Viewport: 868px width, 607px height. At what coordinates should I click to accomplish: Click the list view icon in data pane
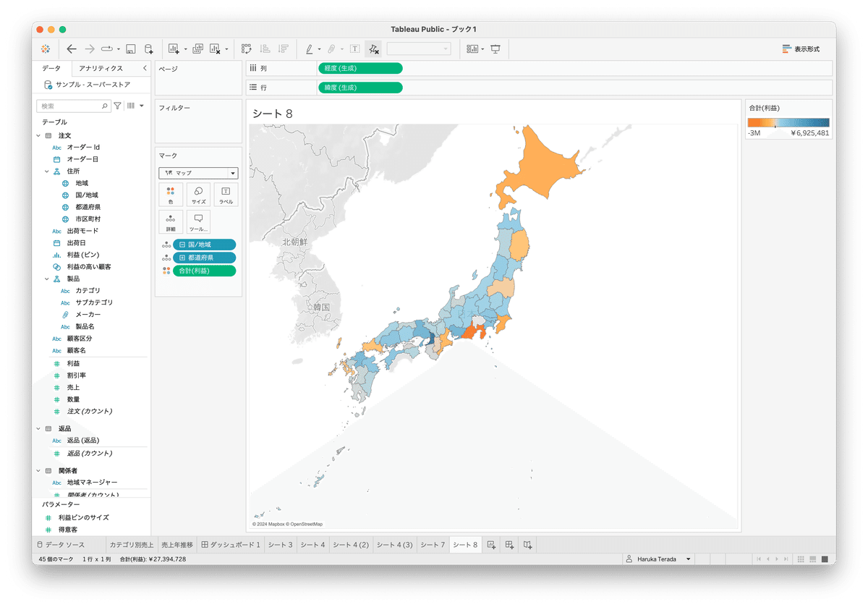pos(131,106)
